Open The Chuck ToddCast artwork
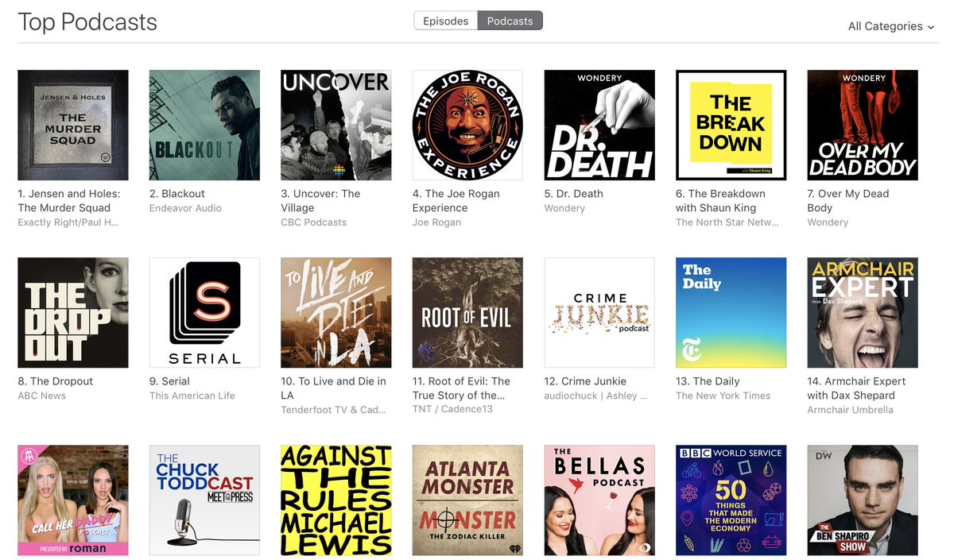Screen dimensions: 954x560 (204, 500)
